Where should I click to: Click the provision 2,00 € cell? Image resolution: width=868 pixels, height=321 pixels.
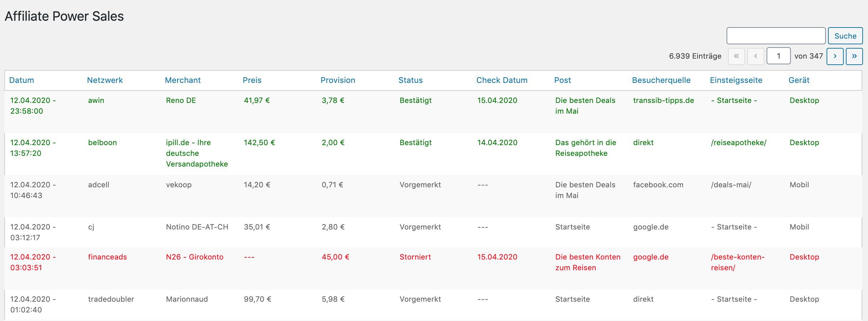(333, 143)
